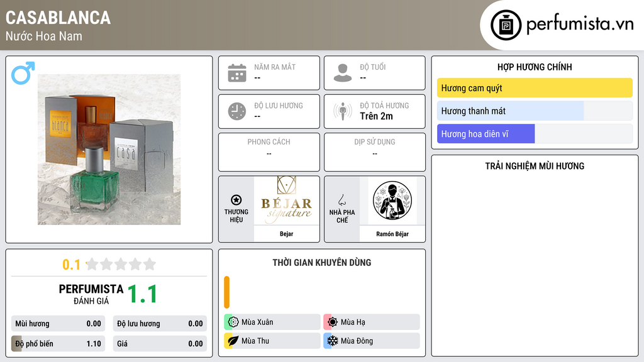Open the Bejar Signature brand logo
The height and width of the screenshot is (362, 644).
click(287, 200)
